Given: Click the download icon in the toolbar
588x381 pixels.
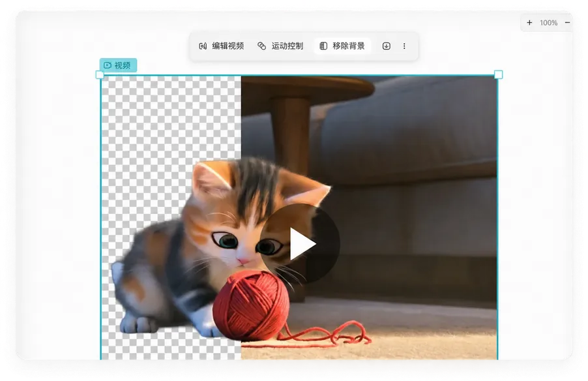Looking at the screenshot, I should (x=387, y=46).
